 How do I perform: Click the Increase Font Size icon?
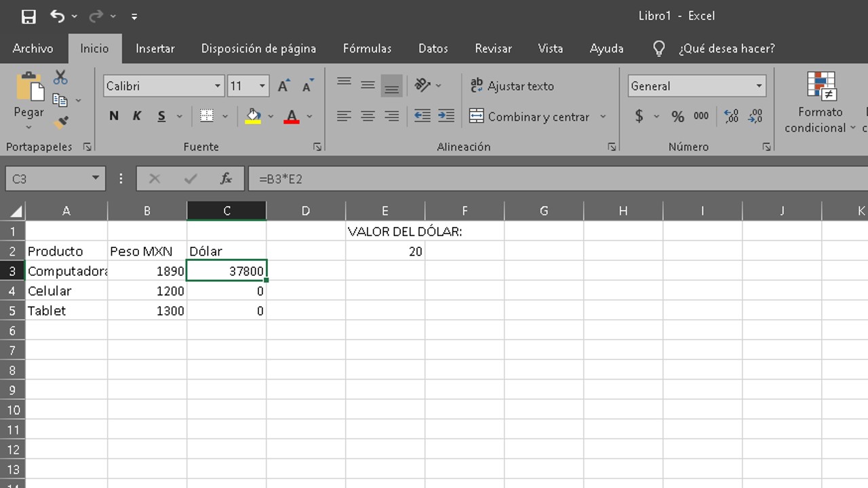click(x=283, y=86)
